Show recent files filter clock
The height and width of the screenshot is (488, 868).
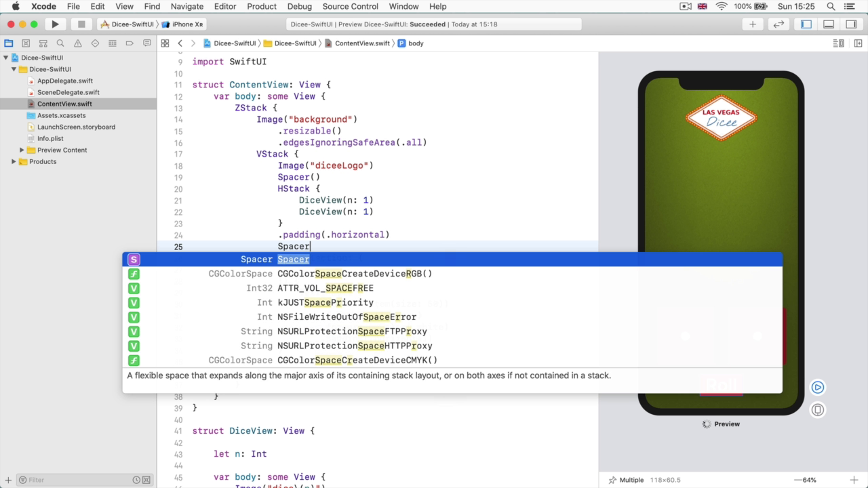[x=136, y=480]
